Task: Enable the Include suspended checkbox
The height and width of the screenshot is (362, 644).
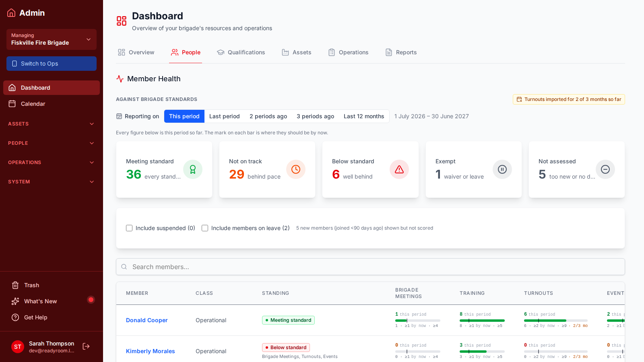Action: pyautogui.click(x=129, y=228)
